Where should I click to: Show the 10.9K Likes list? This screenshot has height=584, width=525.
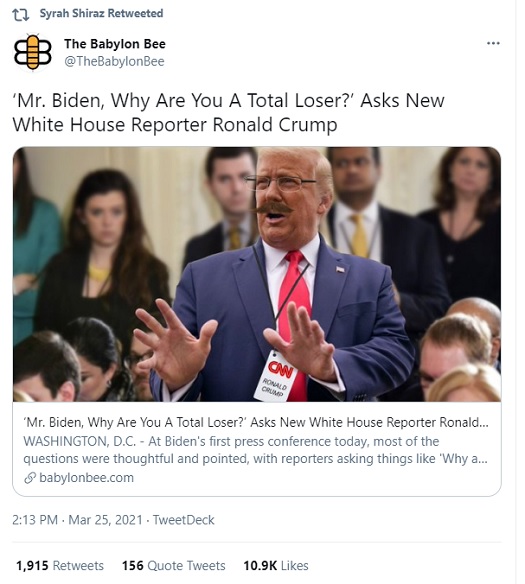276,566
